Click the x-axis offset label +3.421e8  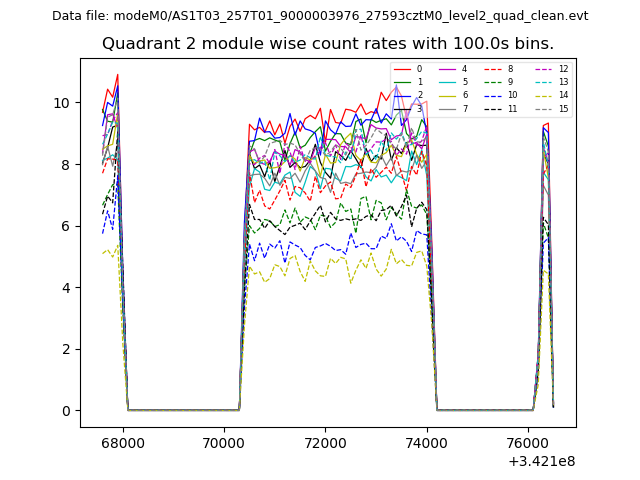542,461
